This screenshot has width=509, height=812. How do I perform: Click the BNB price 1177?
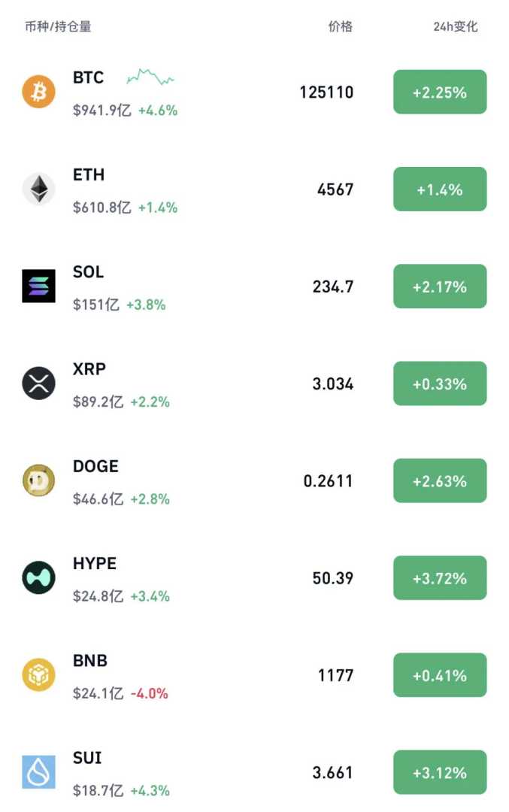tap(335, 675)
